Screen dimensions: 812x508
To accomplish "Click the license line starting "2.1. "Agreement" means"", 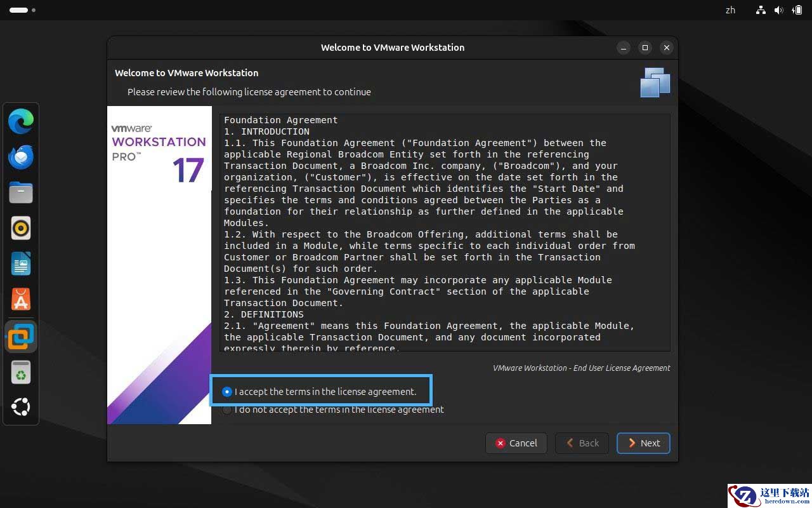I will [429, 326].
